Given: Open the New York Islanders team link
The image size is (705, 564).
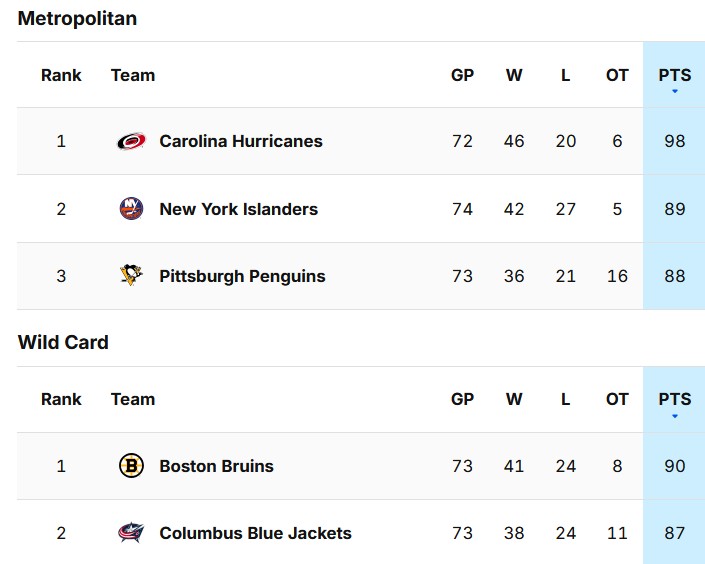Looking at the screenshot, I should pyautogui.click(x=238, y=209).
